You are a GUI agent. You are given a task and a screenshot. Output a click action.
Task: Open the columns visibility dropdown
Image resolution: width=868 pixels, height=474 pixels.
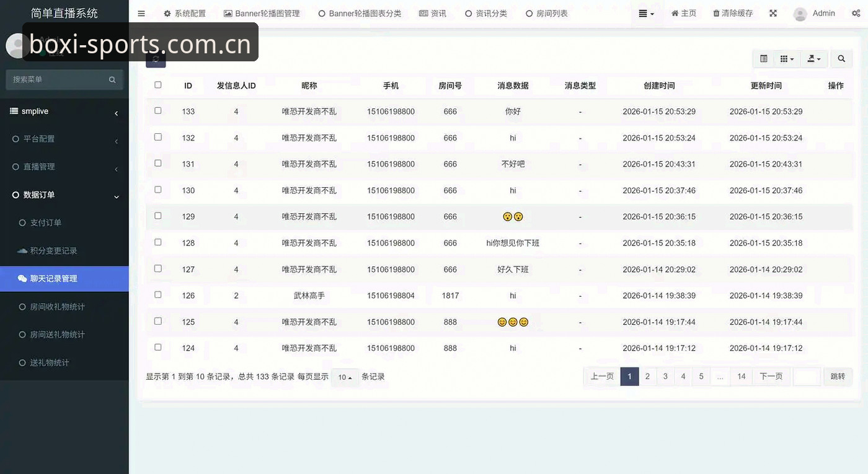pyautogui.click(x=786, y=59)
